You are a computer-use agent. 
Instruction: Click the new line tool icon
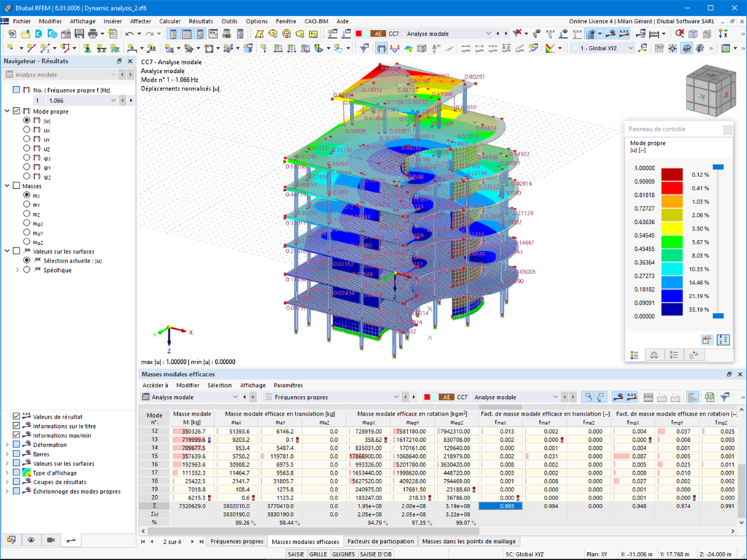31,48
